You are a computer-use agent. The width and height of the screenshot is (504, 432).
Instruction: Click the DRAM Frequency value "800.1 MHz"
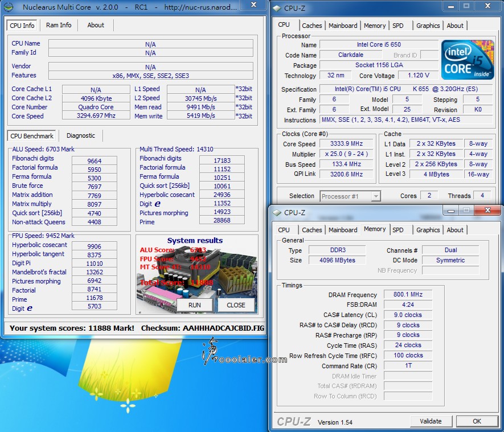pyautogui.click(x=408, y=294)
